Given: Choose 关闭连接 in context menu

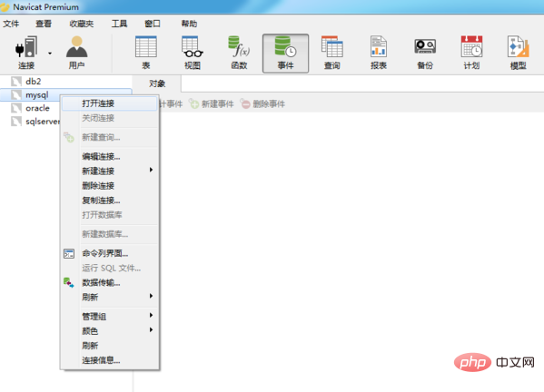Looking at the screenshot, I should tap(110, 118).
